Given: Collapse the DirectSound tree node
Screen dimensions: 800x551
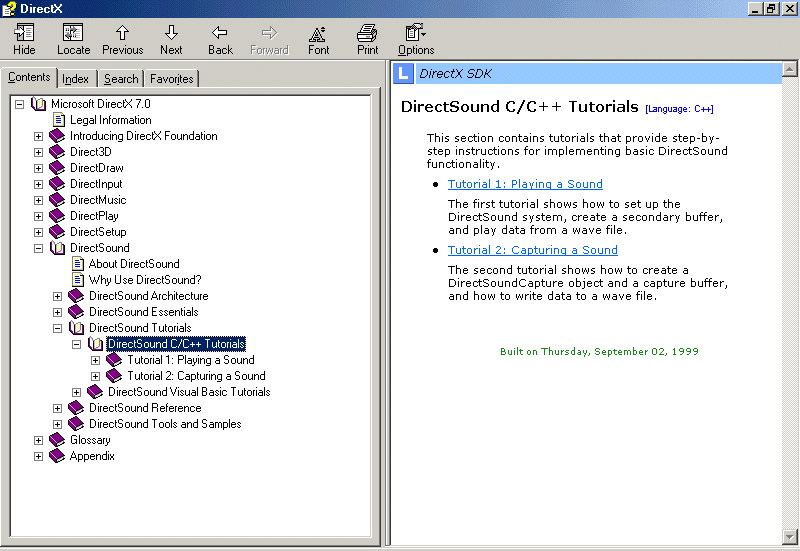Looking at the screenshot, I should click(39, 248).
